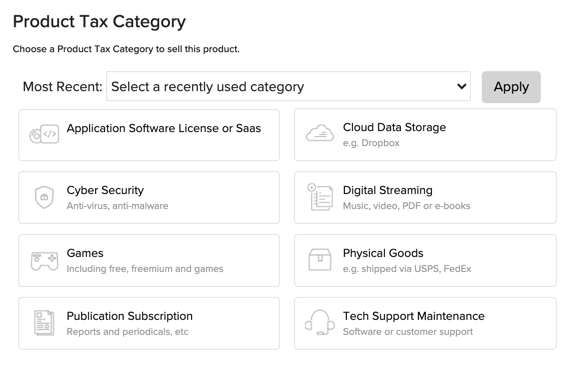Select the Publication Subscription title
This screenshot has height=368, width=577.
pos(130,316)
